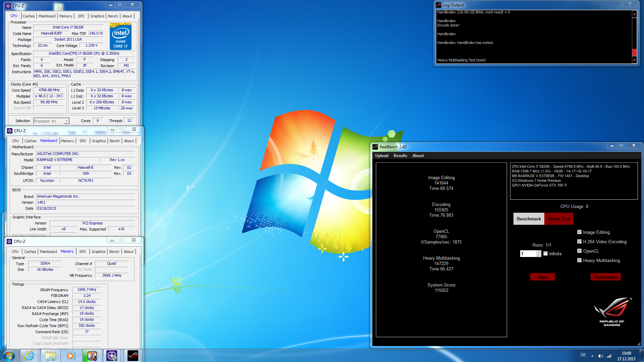Click the runs number input field
644x362 pixels.
[x=528, y=254]
